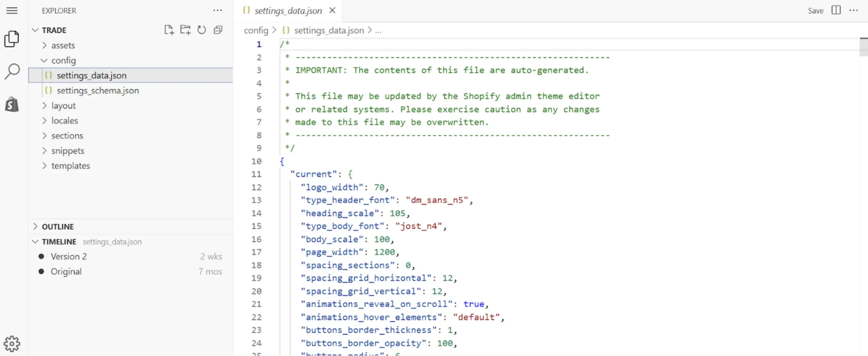Collapse all folders in Explorer
Screen dimensions: 868x356
point(218,30)
